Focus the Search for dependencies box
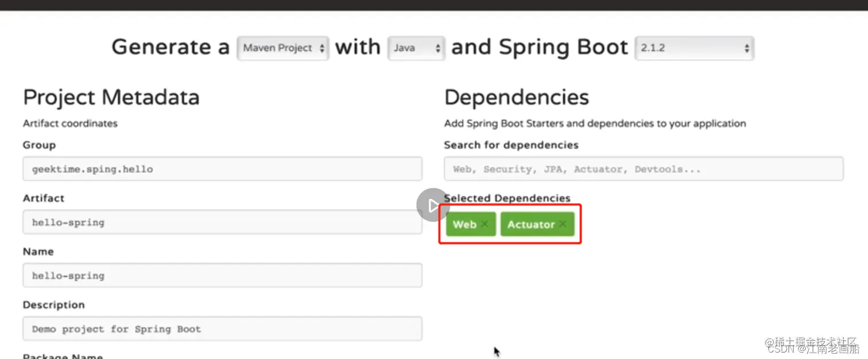 (644, 169)
